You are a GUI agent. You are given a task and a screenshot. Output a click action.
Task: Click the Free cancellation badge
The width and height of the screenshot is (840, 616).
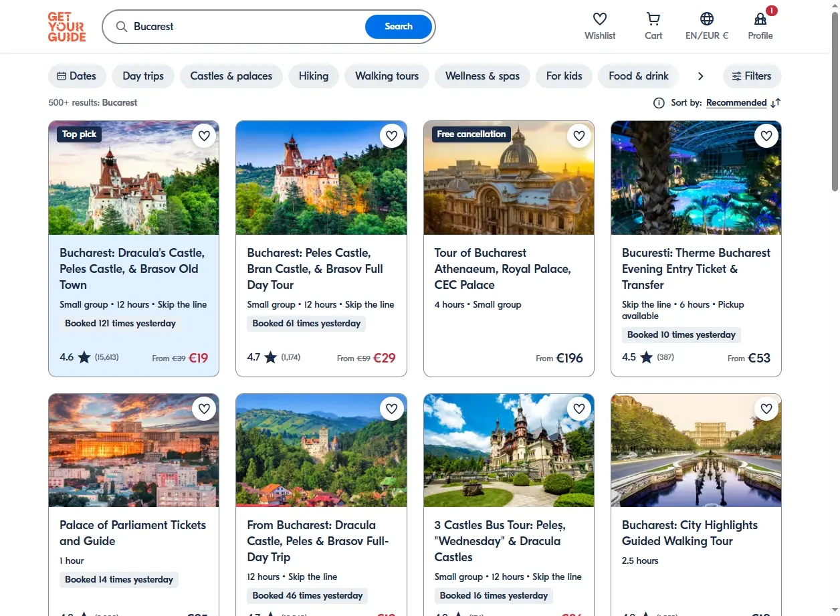(x=471, y=134)
